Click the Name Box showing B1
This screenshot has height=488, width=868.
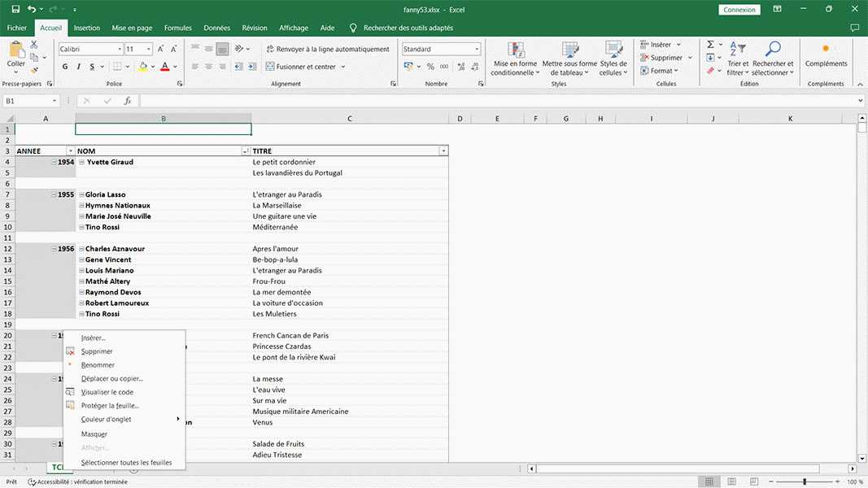pyautogui.click(x=27, y=101)
